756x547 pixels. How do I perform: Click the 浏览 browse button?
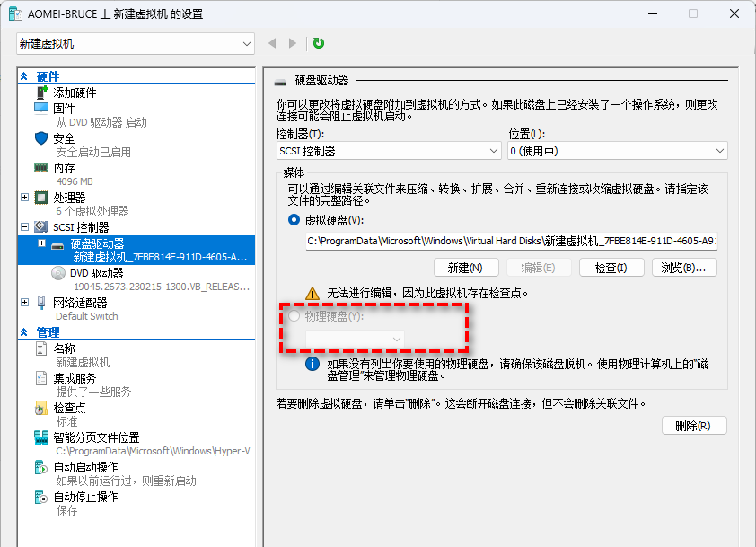coord(689,267)
